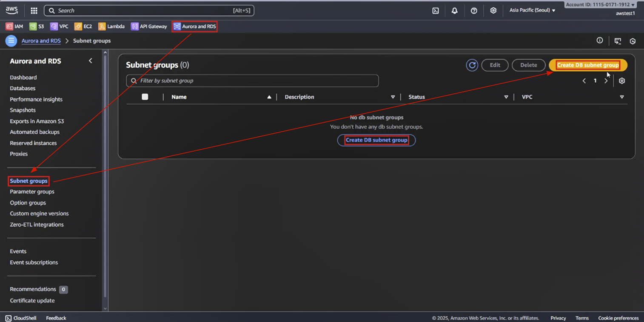Image resolution: width=644 pixels, height=322 pixels.
Task: Open Option groups in the sidebar
Action: point(28,203)
